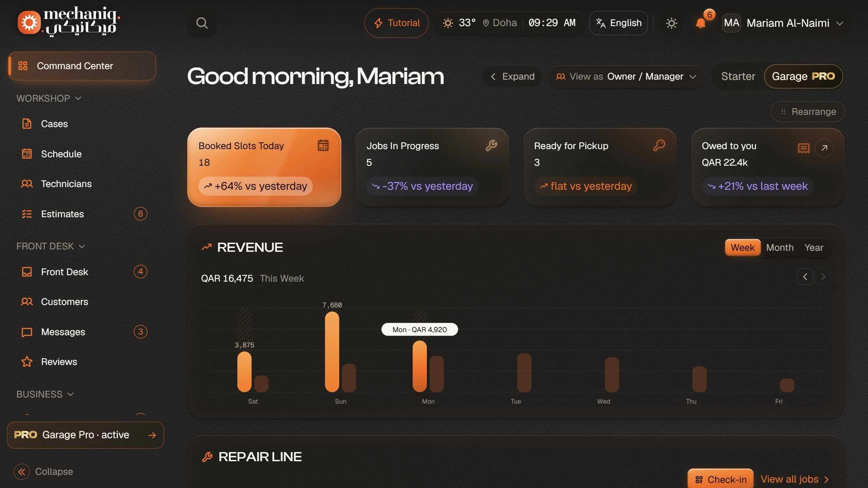Open the search magnifier icon
Screen dimensions: 868x488
coord(202,23)
